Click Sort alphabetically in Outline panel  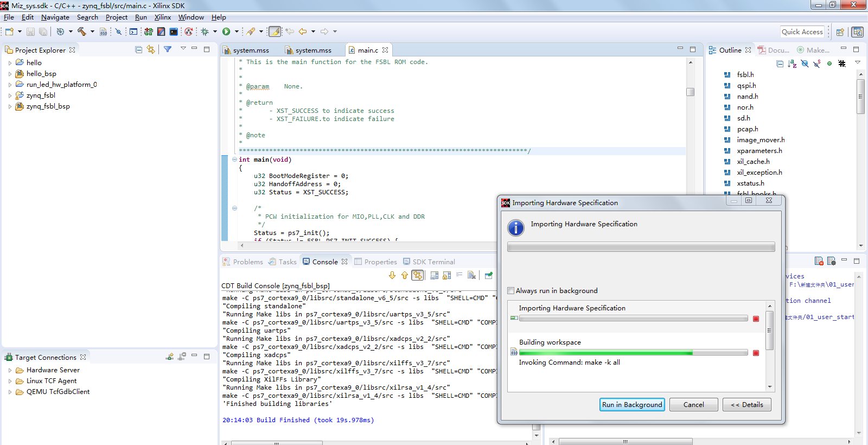coord(792,63)
